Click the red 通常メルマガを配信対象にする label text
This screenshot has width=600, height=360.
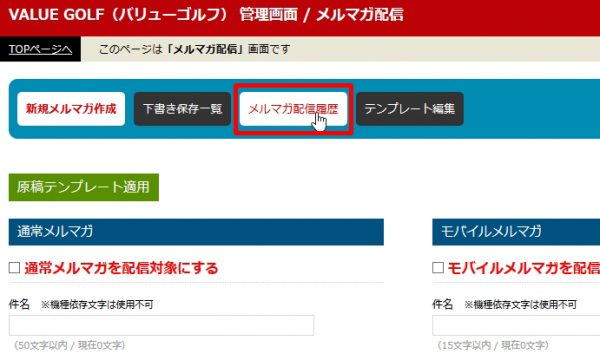coord(121,268)
